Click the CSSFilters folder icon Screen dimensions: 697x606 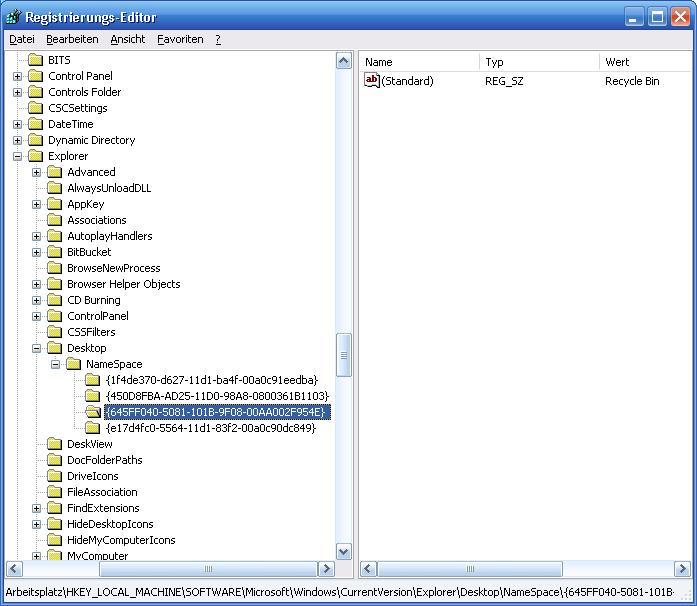[55, 332]
